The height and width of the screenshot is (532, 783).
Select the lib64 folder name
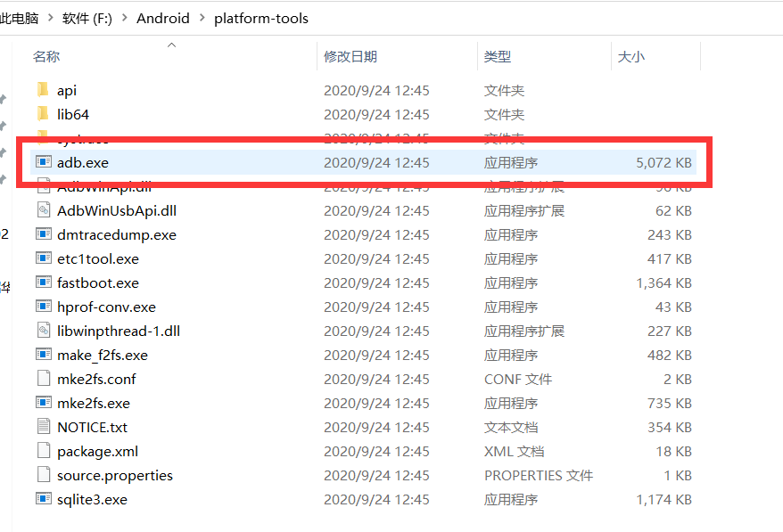click(73, 114)
